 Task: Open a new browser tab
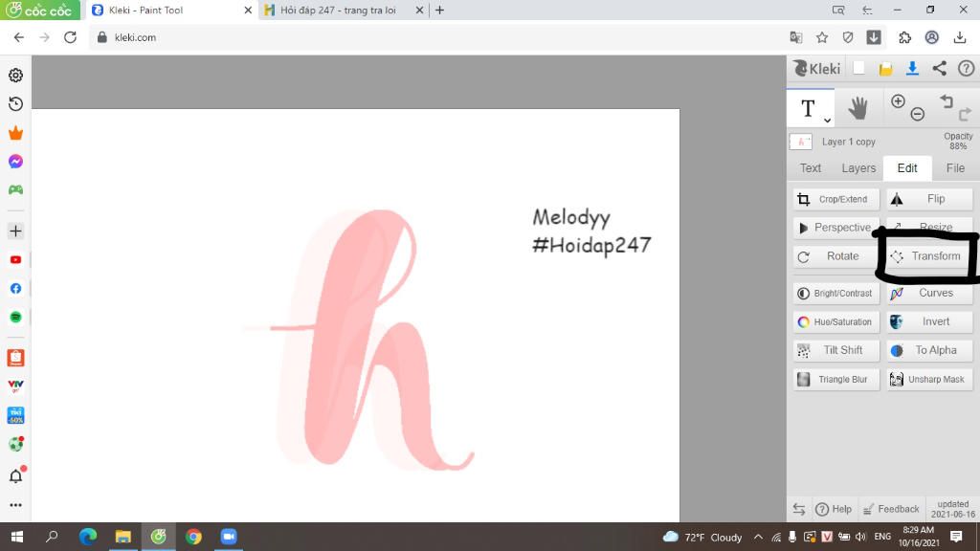click(439, 10)
